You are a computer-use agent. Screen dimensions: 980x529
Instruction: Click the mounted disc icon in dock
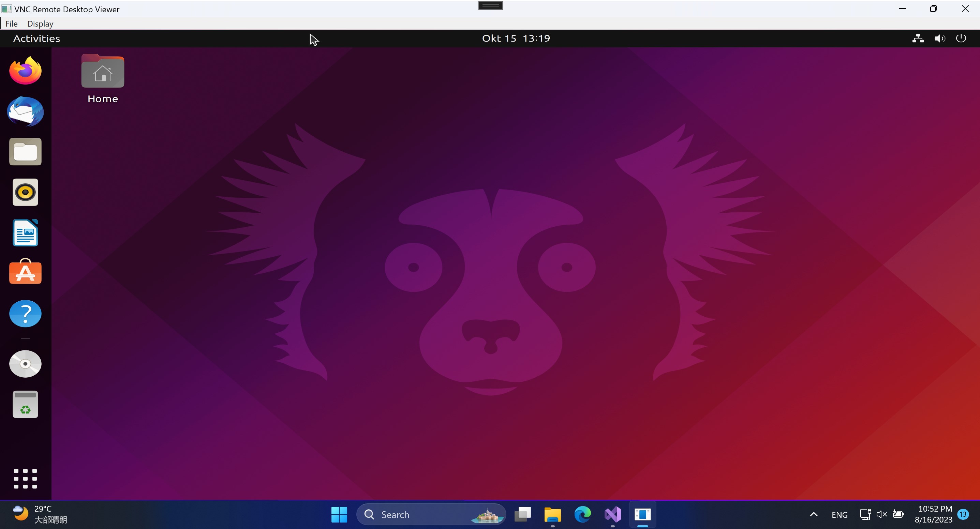pyautogui.click(x=25, y=364)
